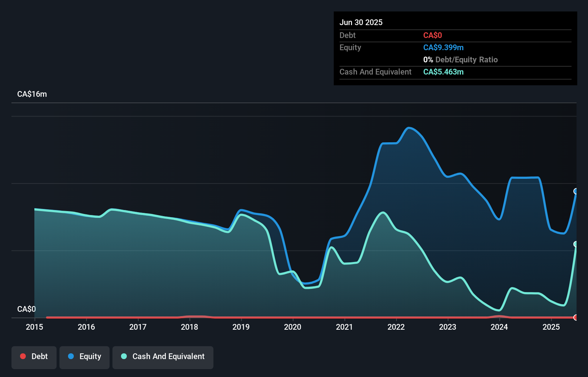Toggle the Equity legend button
Image resolution: width=588 pixels, height=377 pixels.
click(85, 357)
